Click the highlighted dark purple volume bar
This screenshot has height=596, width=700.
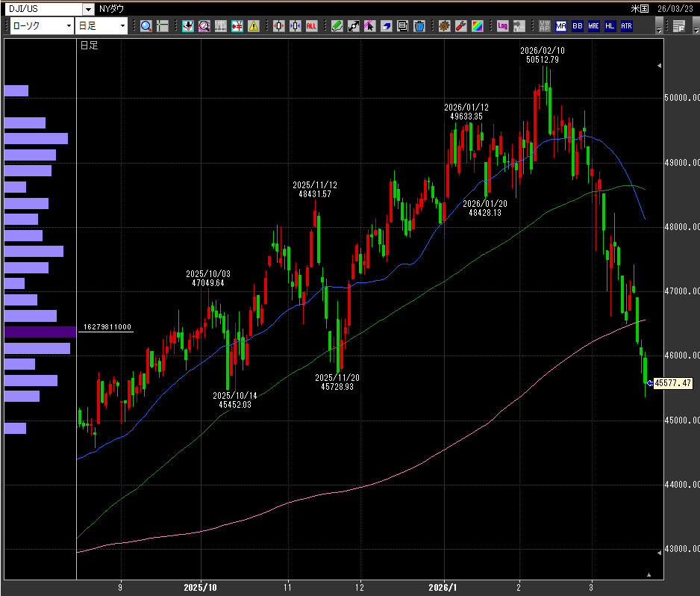[40, 332]
